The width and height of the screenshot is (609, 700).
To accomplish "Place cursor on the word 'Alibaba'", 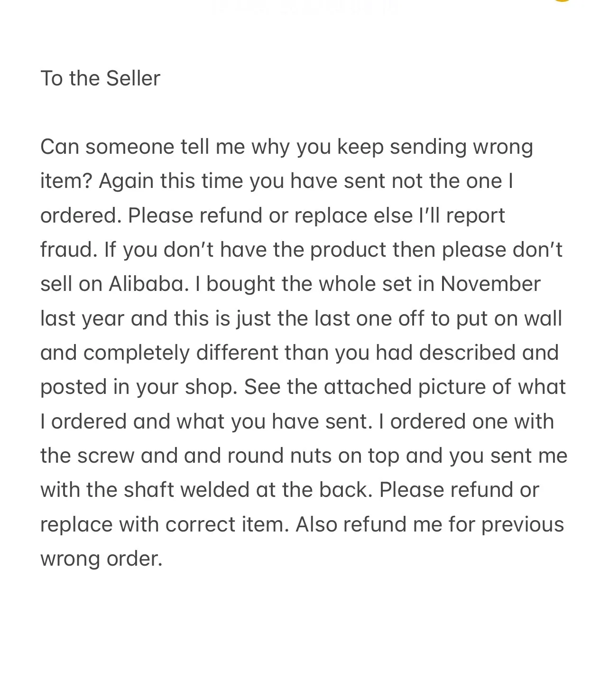I will pyautogui.click(x=146, y=284).
